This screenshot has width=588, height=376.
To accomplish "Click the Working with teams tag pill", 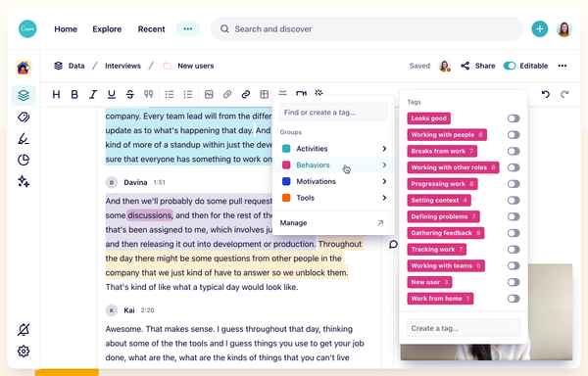I will tap(446, 266).
